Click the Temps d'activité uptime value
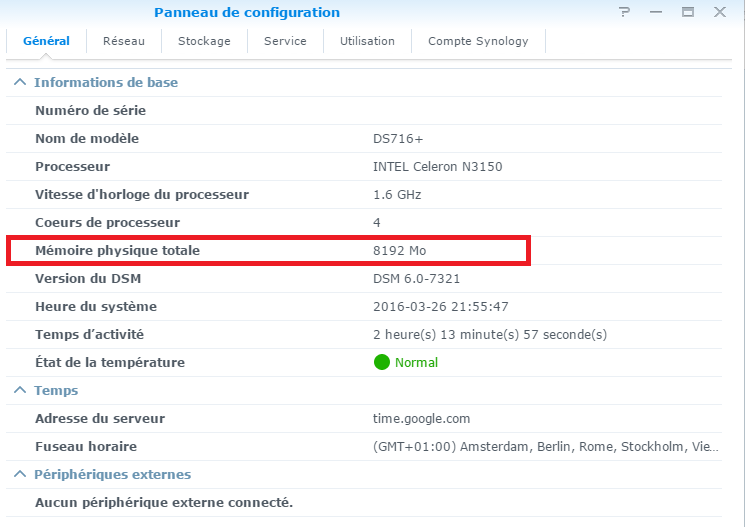 click(489, 334)
